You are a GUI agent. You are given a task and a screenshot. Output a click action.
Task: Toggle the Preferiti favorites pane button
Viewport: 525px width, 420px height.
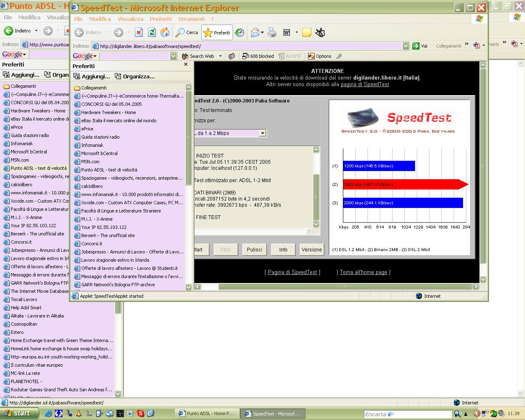[217, 32]
